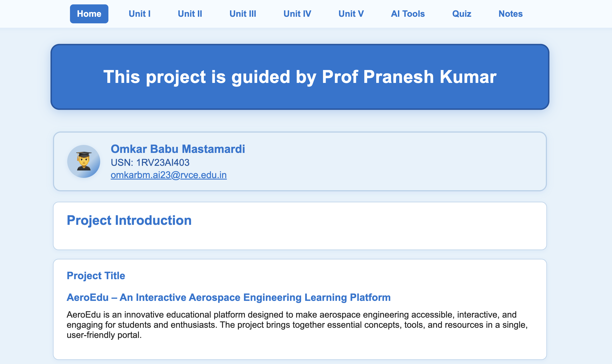Open the AI Tools page
This screenshot has height=364, width=612.
[408, 14]
